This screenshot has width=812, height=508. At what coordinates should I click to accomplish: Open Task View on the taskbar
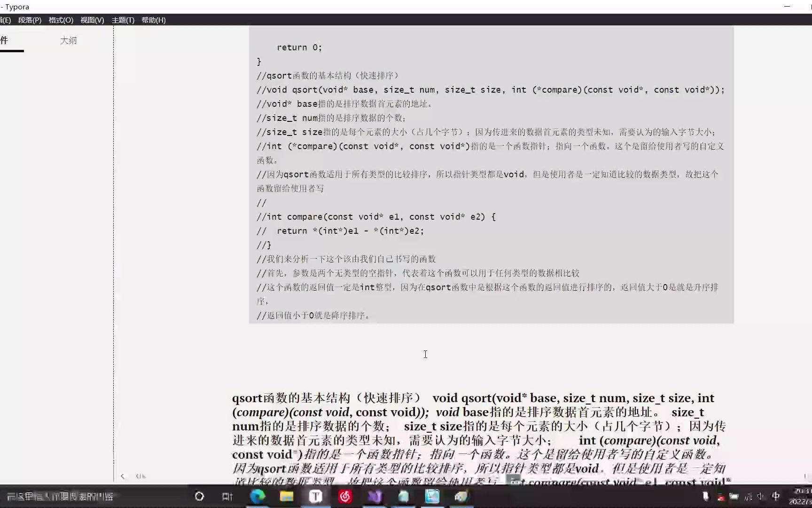(227, 496)
